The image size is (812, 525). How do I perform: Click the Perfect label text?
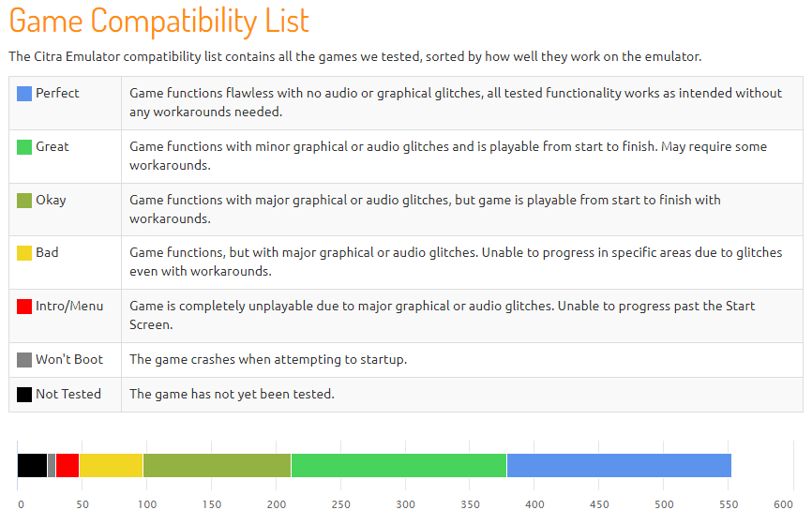pyautogui.click(x=57, y=93)
